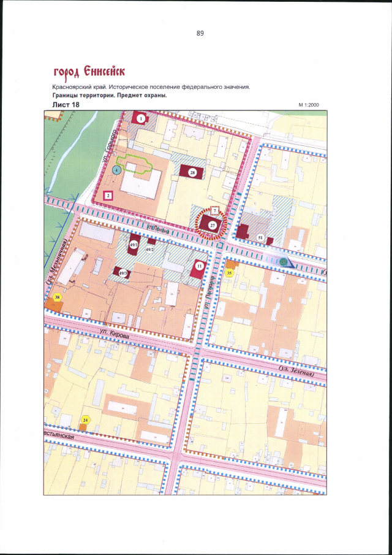Select yellow hexagon marker 35

229,274
